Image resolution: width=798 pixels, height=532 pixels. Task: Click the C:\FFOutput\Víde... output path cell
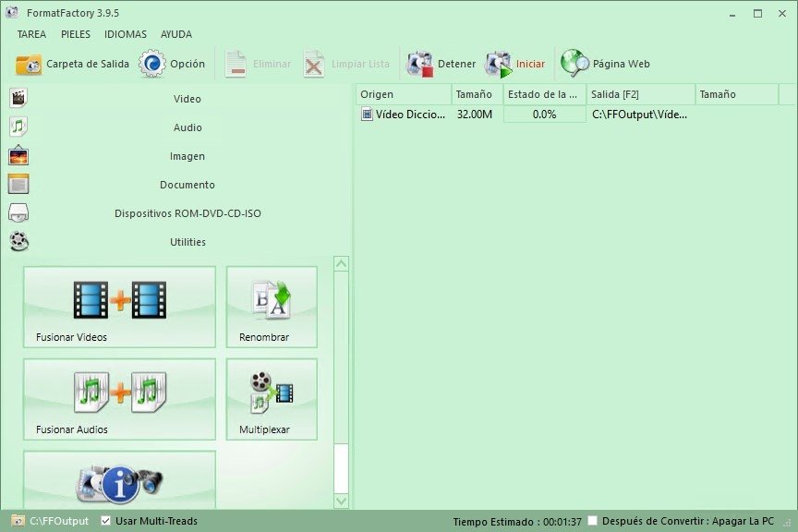640,115
